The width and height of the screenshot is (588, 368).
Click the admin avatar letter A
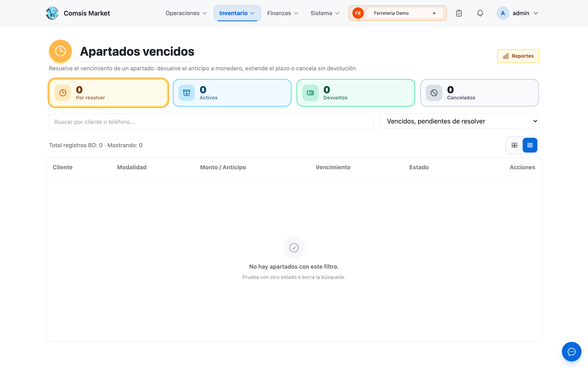point(503,13)
